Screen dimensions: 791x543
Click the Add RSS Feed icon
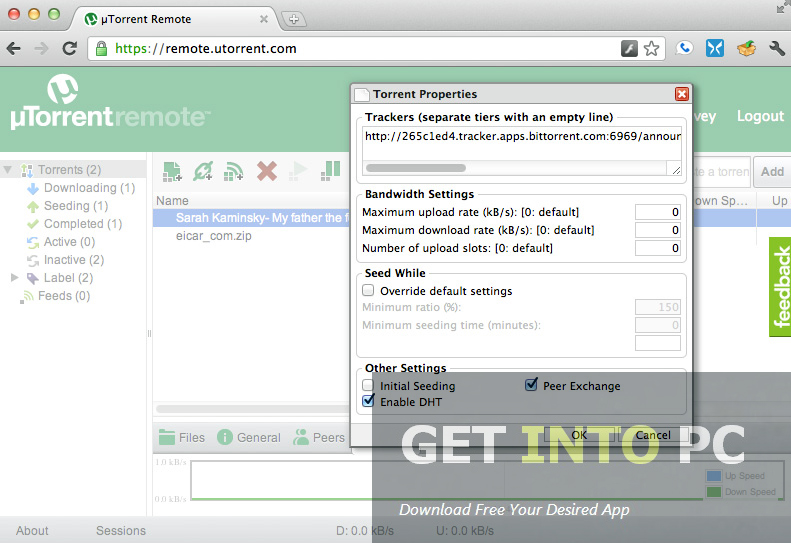234,172
